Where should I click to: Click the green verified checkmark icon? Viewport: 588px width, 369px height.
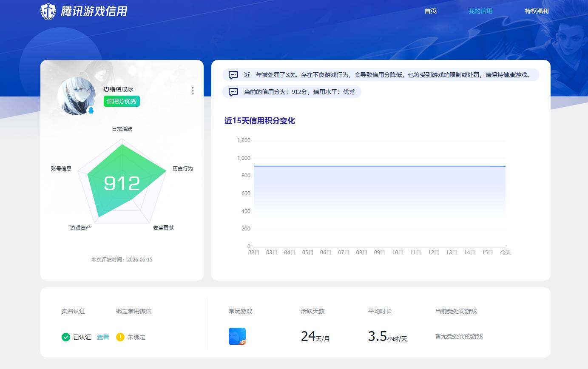[x=65, y=337]
